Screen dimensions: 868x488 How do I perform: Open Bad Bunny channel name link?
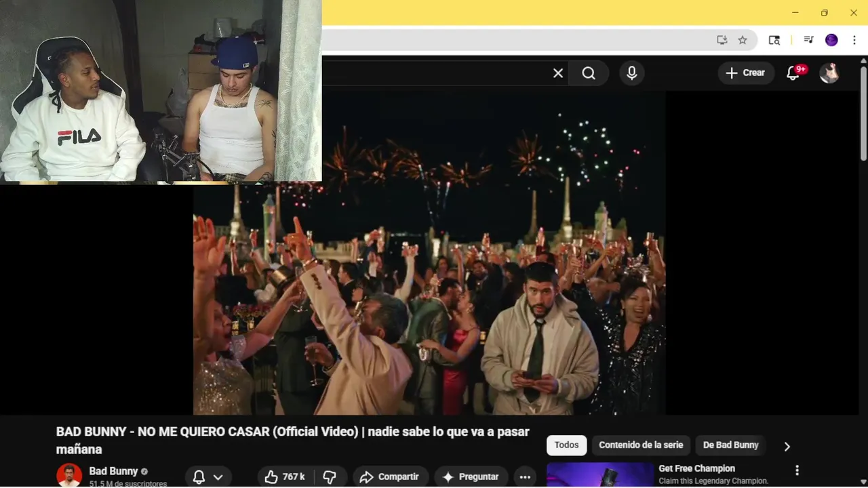point(113,471)
